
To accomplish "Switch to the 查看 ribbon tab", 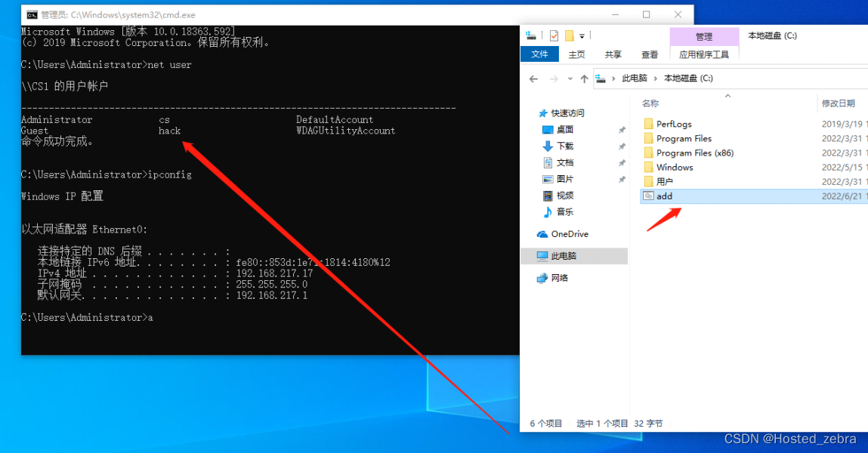I will 650,54.
